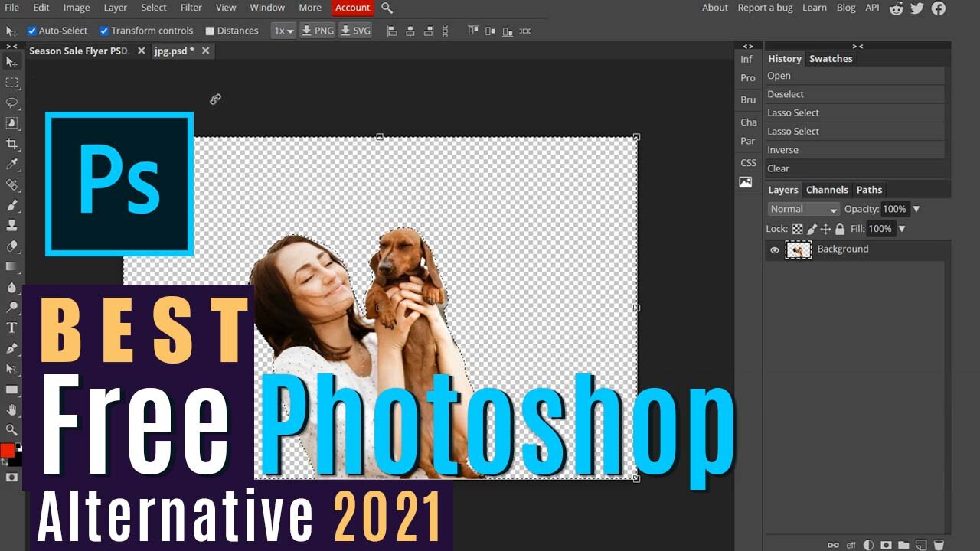
Task: Collapse History panel group arrows
Action: pyautogui.click(x=857, y=46)
